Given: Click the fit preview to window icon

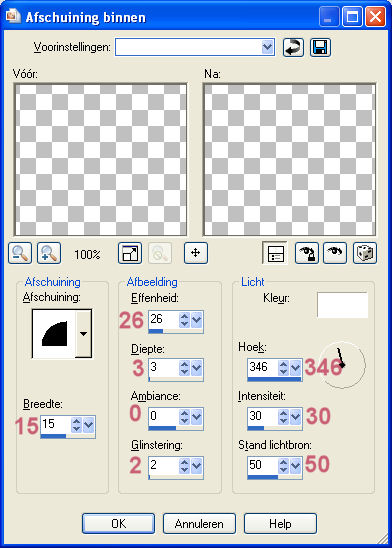Looking at the screenshot, I should 130,253.
